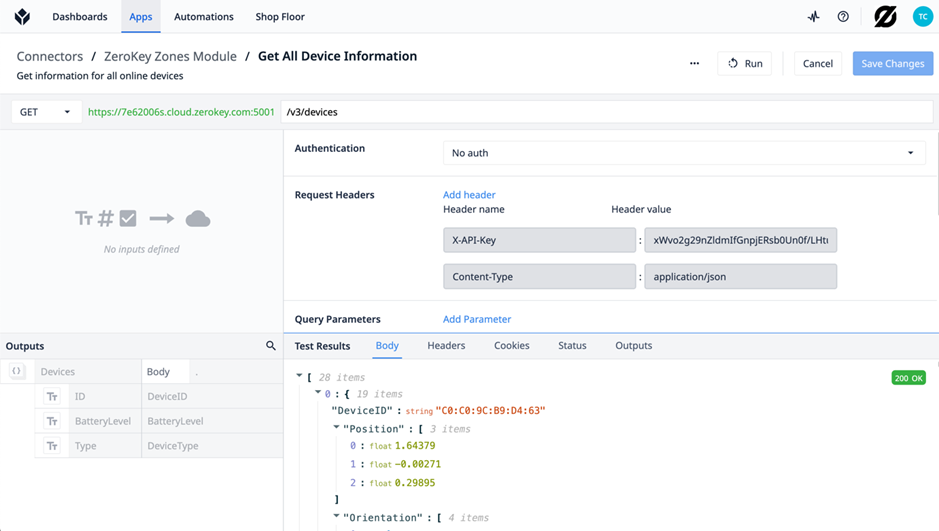This screenshot has height=531, width=939.
Task: Go to Connectors breadcrumb
Action: click(x=50, y=56)
